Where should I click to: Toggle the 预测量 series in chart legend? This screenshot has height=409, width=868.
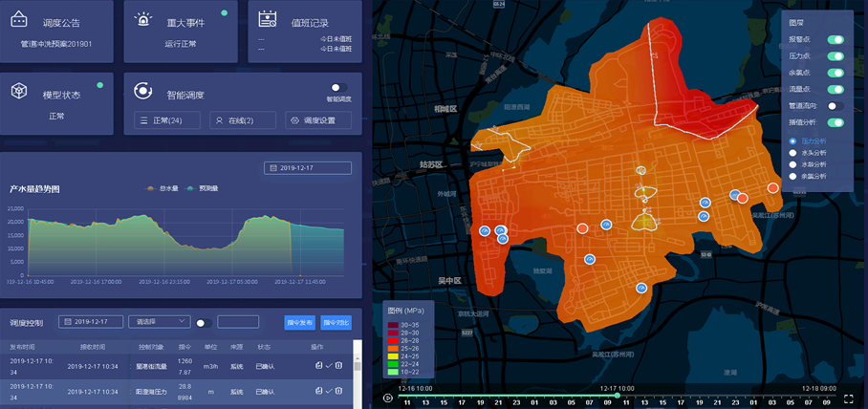click(x=202, y=188)
